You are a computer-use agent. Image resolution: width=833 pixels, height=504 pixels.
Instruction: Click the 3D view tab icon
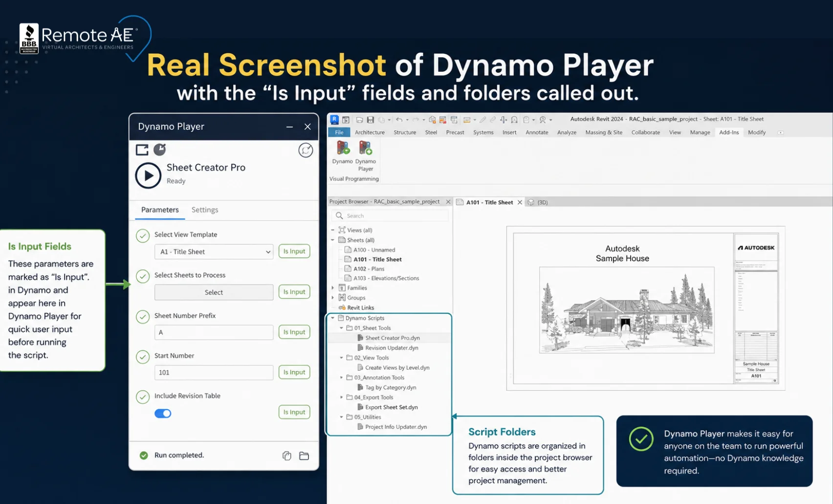pos(531,202)
